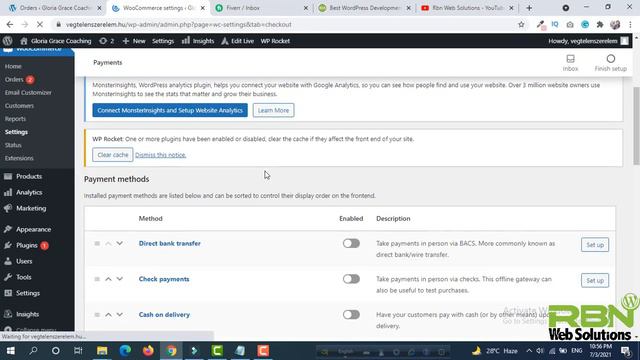The image size is (640, 360).
Task: Move Cash on delivery up with chevron
Action: 108,314
